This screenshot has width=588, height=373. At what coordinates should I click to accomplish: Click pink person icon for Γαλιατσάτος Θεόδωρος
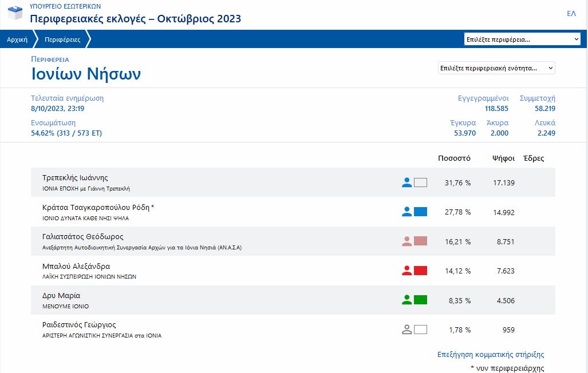click(x=407, y=241)
